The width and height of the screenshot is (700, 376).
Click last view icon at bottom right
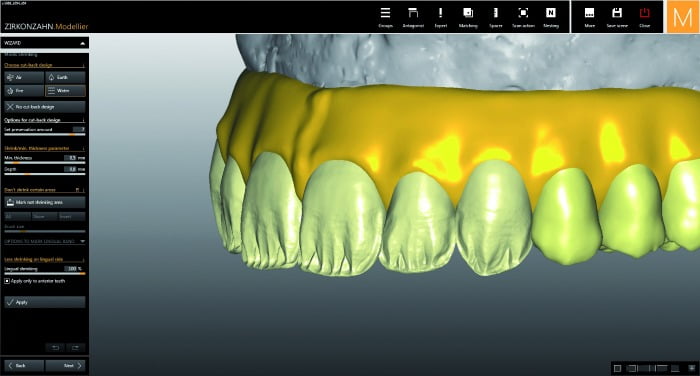(x=692, y=368)
